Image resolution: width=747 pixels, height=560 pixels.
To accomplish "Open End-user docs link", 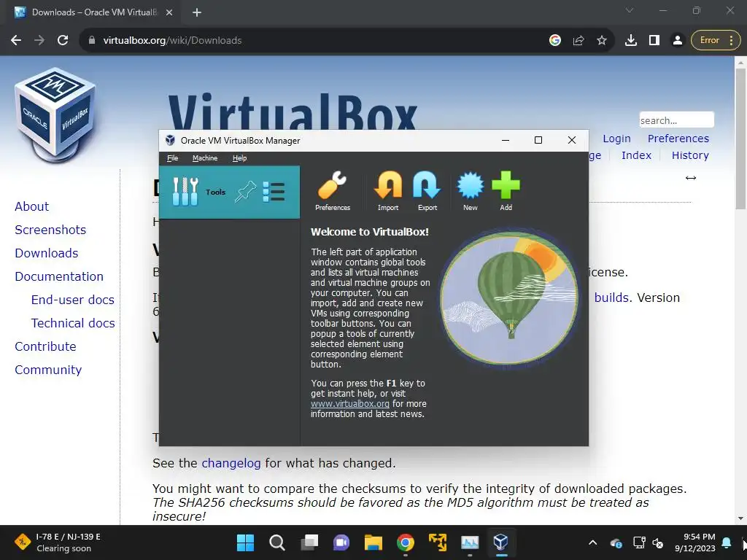I will 72,300.
